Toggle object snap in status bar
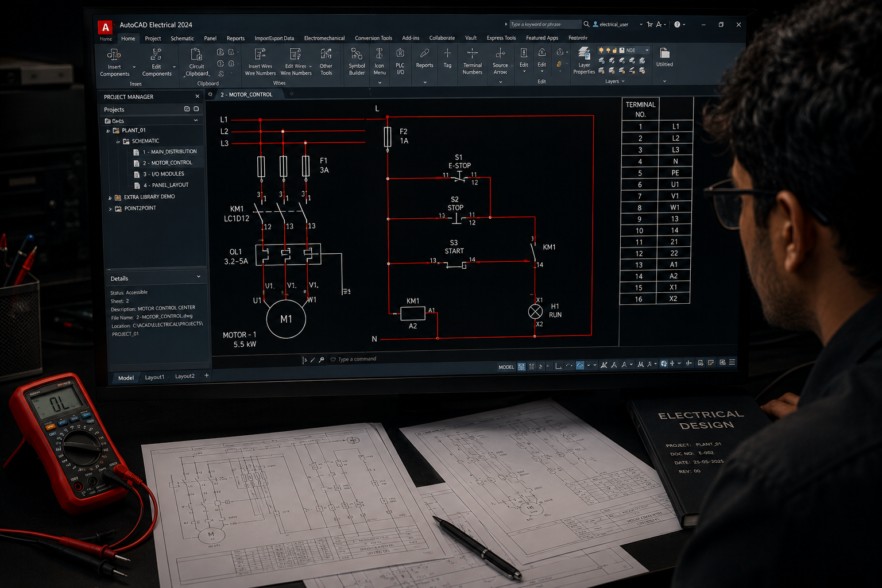This screenshot has width=882, height=588. click(x=581, y=365)
